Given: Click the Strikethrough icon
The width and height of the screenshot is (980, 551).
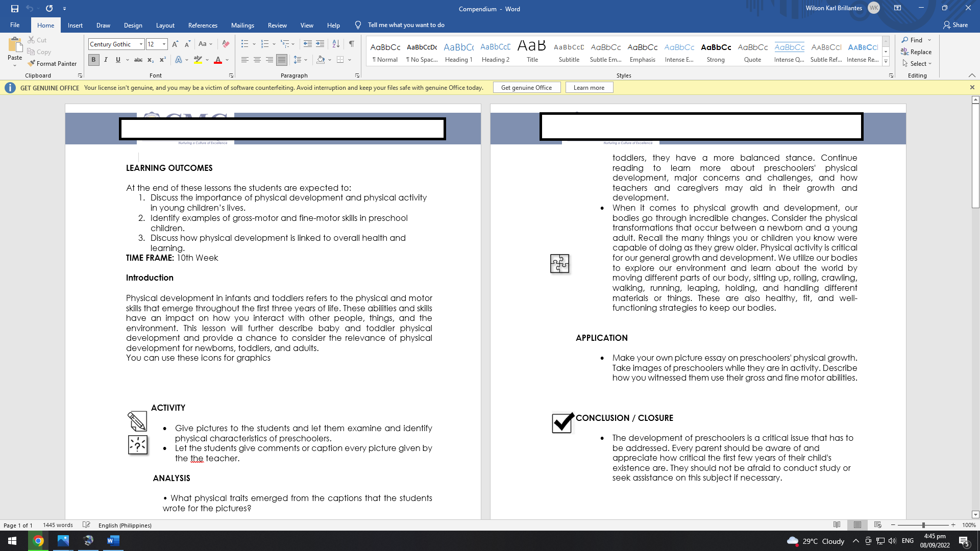Looking at the screenshot, I should click(138, 60).
